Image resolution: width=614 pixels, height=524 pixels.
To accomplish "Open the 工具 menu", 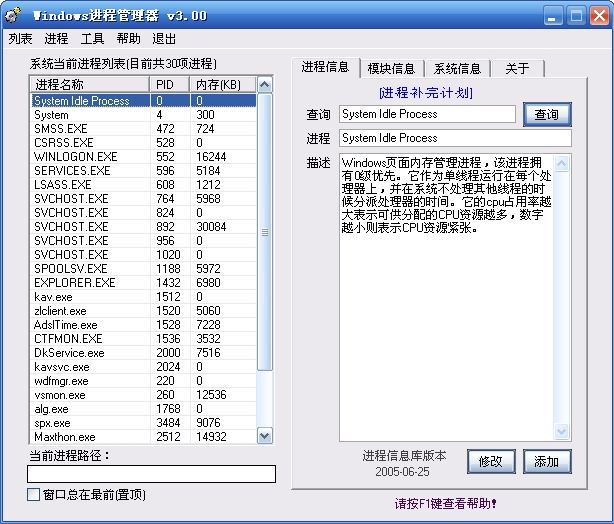I will [92, 38].
